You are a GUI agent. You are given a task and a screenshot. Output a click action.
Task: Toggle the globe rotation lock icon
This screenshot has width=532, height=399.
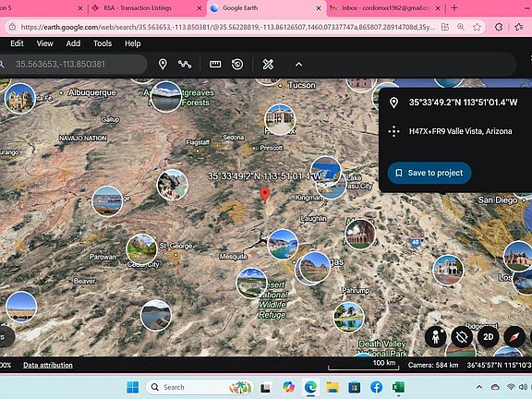coord(462,336)
